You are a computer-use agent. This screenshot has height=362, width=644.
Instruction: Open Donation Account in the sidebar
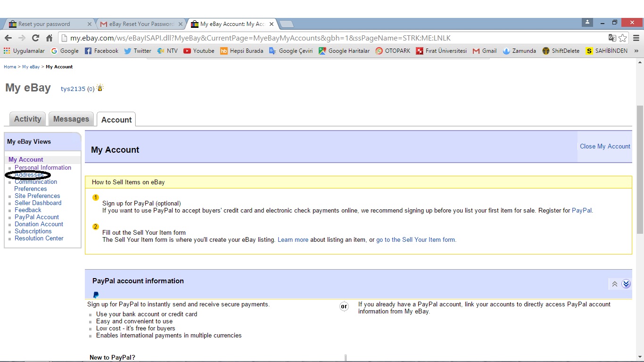(x=39, y=224)
